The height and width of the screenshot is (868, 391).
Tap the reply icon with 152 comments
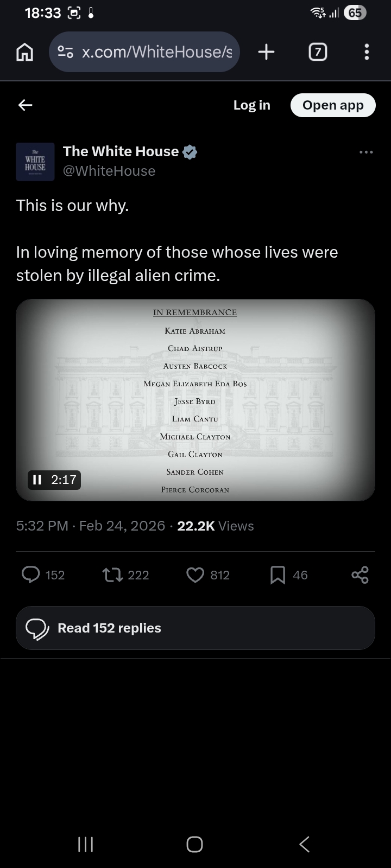(31, 575)
